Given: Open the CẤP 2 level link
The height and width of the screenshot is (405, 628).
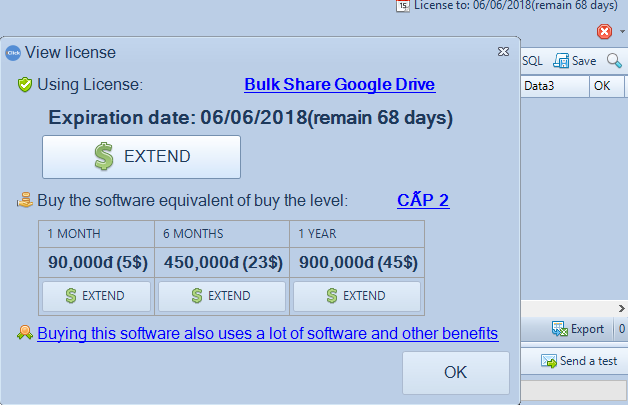Looking at the screenshot, I should 423,200.
